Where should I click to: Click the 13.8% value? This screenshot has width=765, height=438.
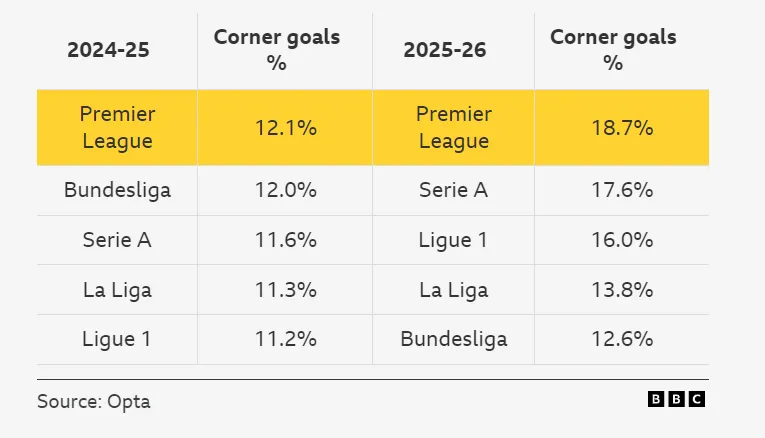(x=621, y=290)
